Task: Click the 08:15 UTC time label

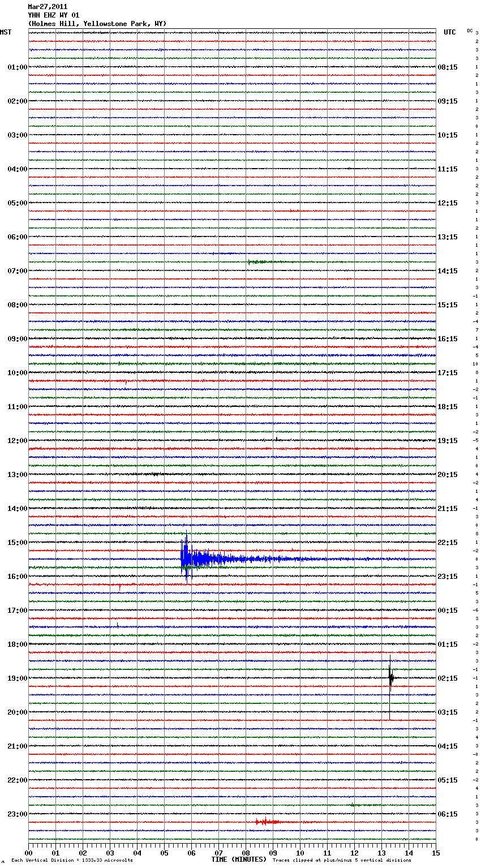Action: (448, 67)
